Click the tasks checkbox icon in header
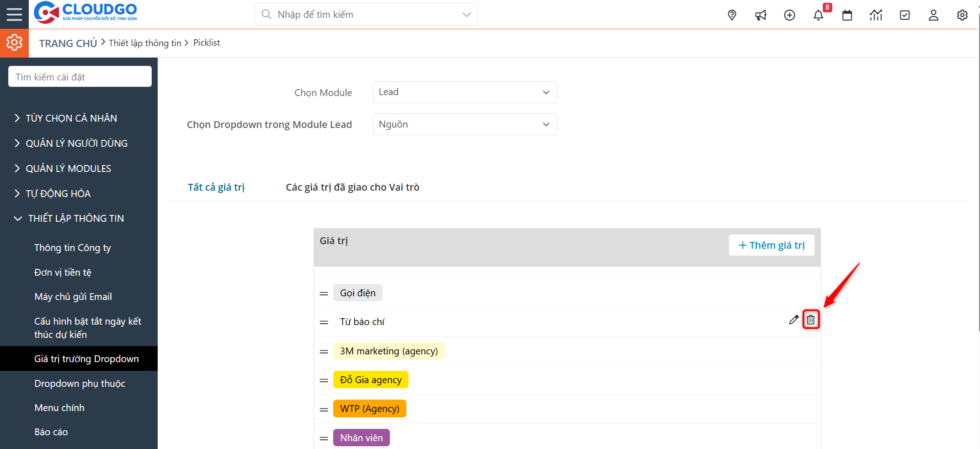 [x=905, y=15]
